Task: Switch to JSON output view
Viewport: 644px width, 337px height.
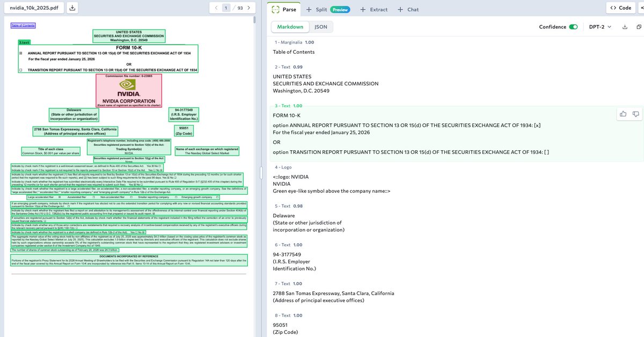Action: coord(321,27)
